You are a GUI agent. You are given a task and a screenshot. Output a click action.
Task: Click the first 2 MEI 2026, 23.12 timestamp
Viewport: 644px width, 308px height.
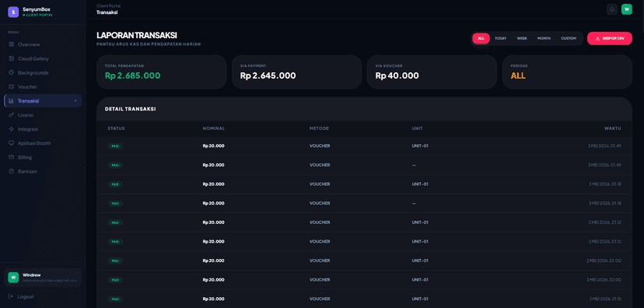604,222
